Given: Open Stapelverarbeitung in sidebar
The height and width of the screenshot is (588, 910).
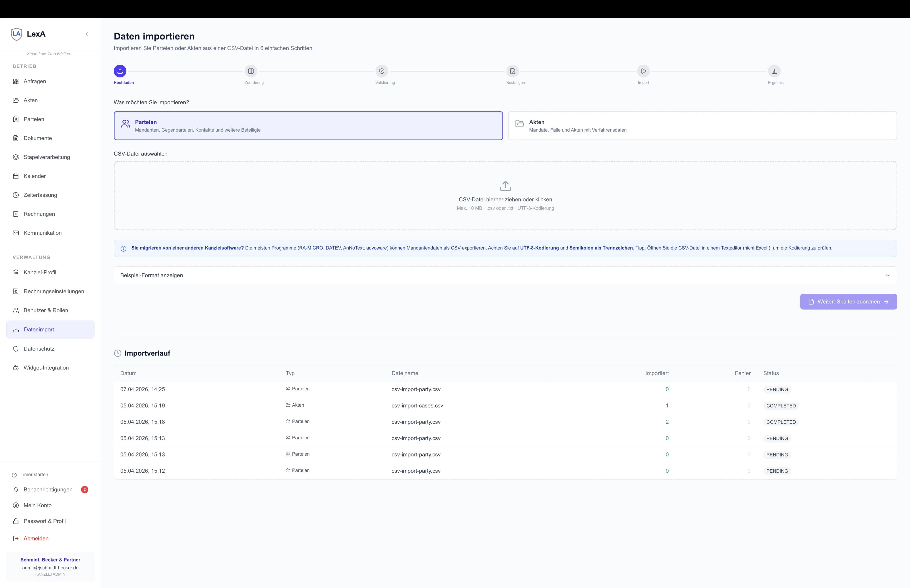Looking at the screenshot, I should tap(47, 157).
